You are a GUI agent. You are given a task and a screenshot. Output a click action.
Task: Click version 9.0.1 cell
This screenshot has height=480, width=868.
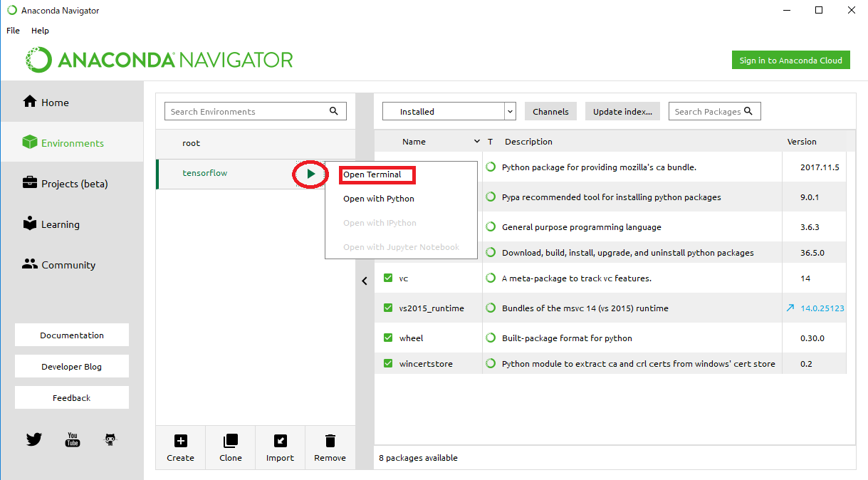pyautogui.click(x=810, y=197)
